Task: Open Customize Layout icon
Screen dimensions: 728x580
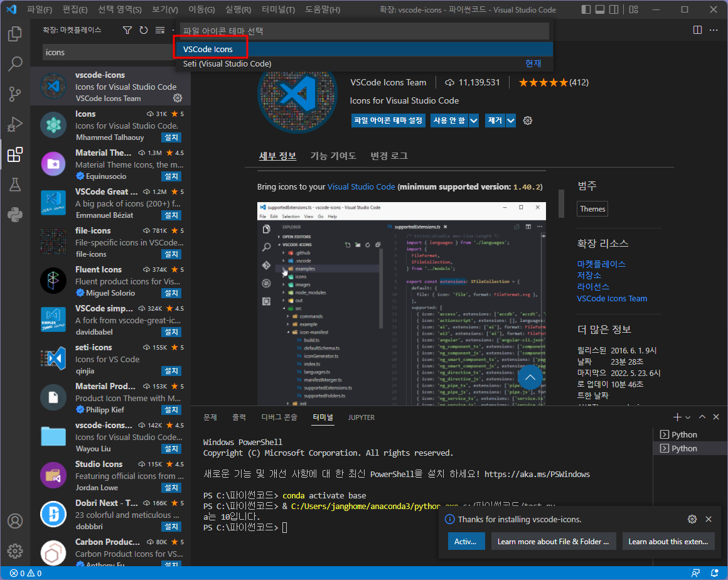Action: (634, 9)
